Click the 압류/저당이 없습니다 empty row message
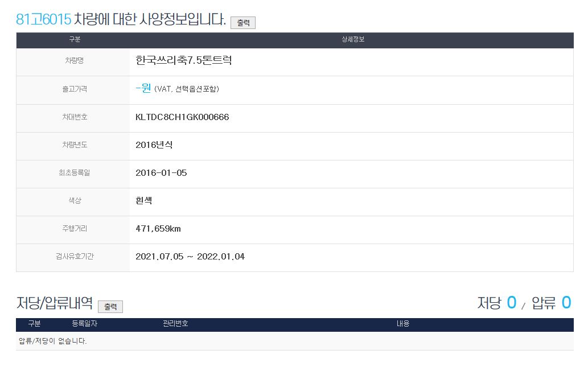Screen dimensions: 588x379 pos(52,341)
